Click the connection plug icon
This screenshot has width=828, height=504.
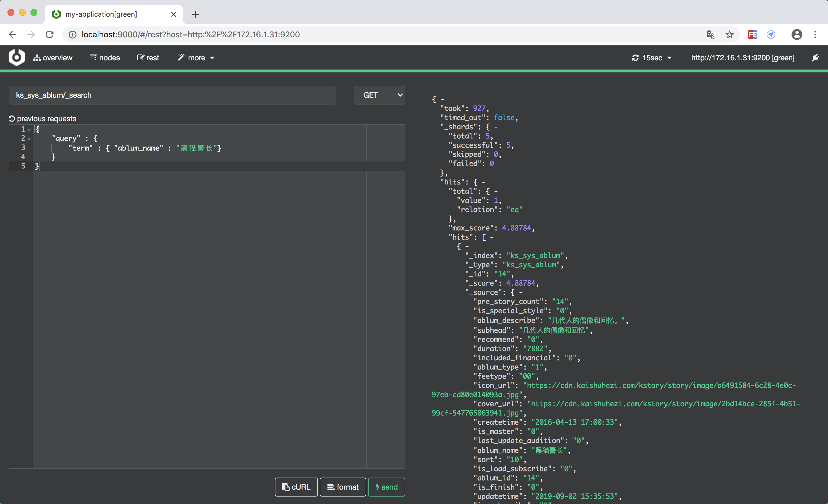click(x=815, y=58)
